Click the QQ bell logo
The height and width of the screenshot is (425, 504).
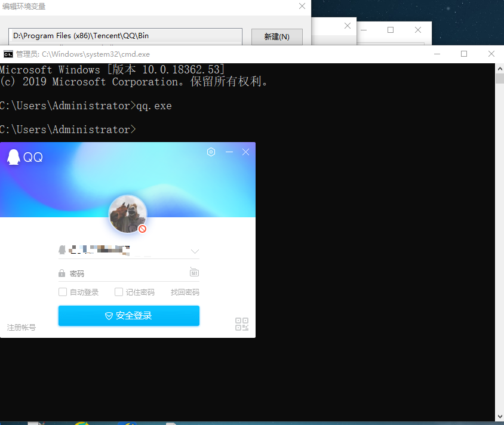(x=14, y=157)
